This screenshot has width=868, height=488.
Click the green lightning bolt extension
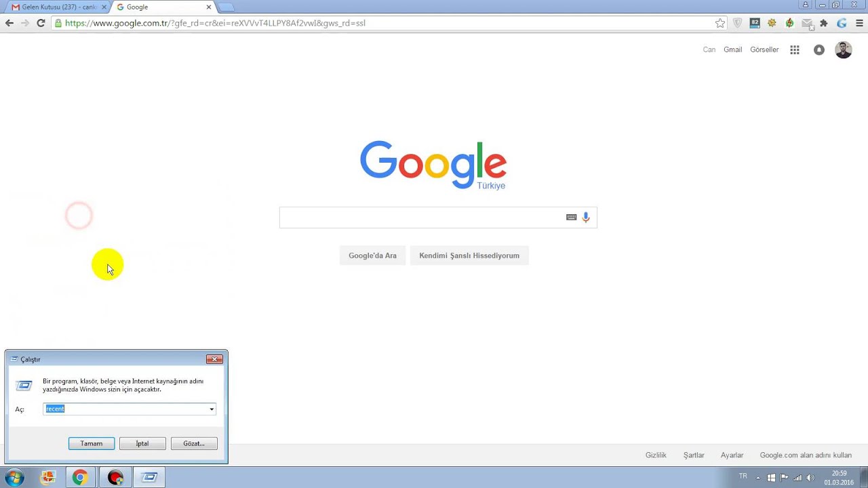(789, 23)
